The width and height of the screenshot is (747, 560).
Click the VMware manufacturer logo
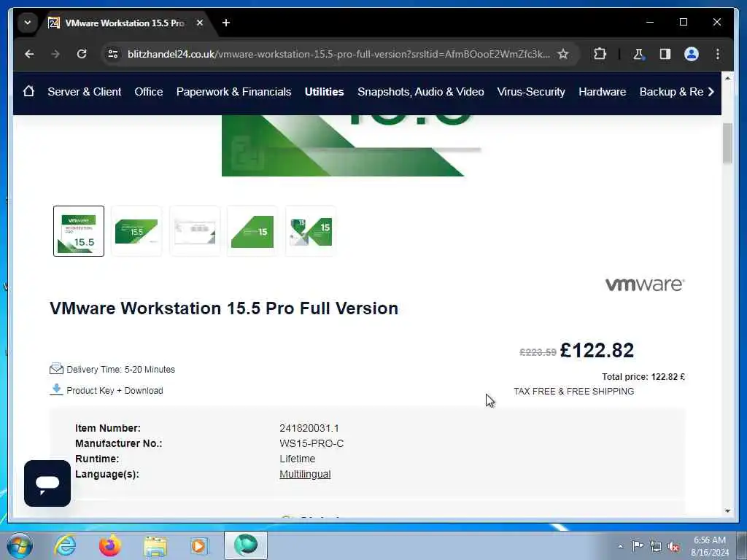pyautogui.click(x=645, y=284)
